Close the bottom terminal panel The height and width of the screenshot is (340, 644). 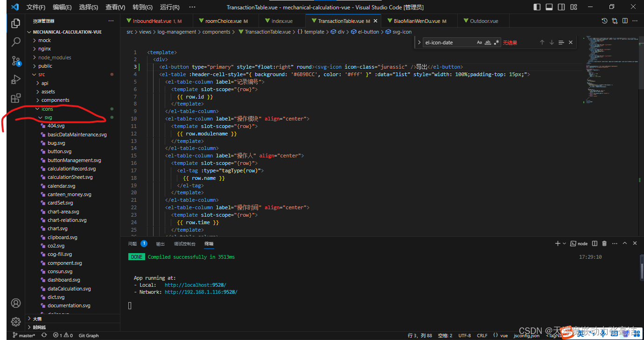pyautogui.click(x=635, y=243)
